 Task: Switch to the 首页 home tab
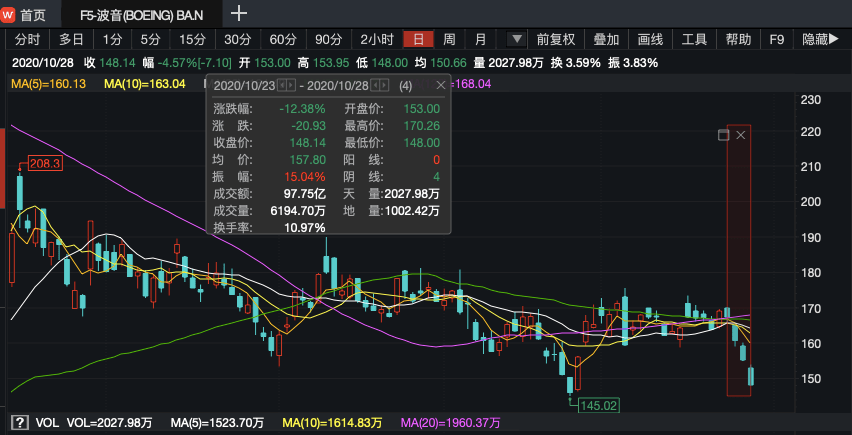33,15
